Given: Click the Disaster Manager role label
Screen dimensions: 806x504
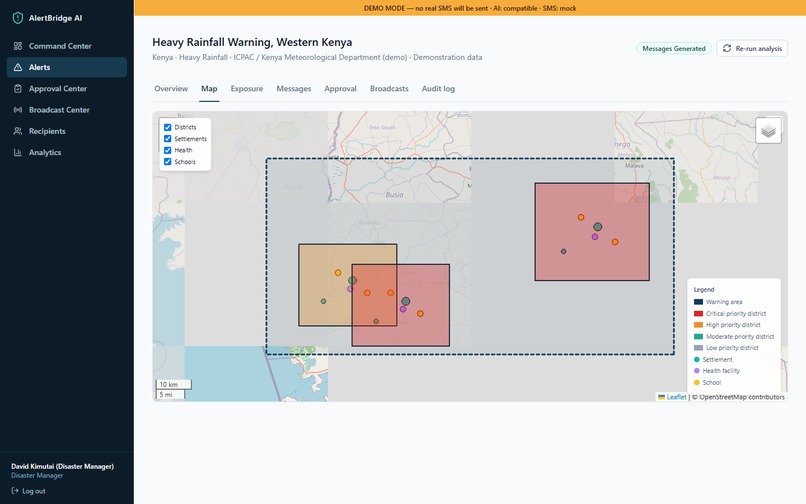Looking at the screenshot, I should pos(37,476).
